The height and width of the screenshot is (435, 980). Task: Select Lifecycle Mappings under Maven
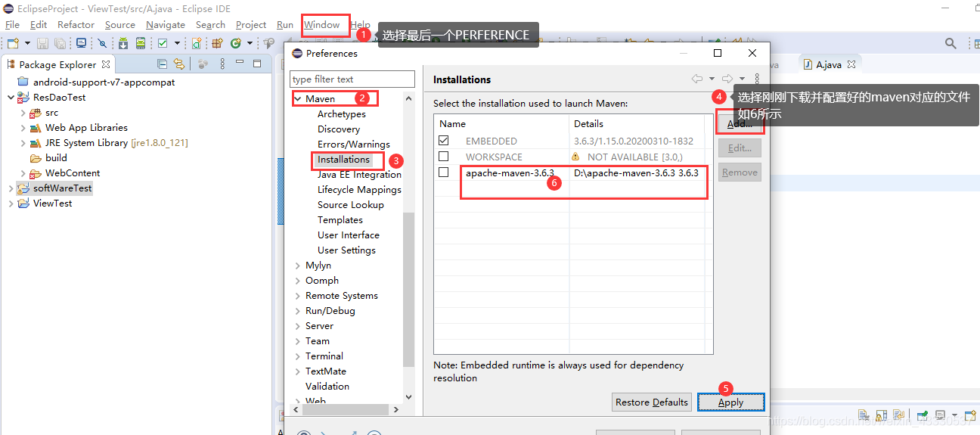click(x=359, y=190)
